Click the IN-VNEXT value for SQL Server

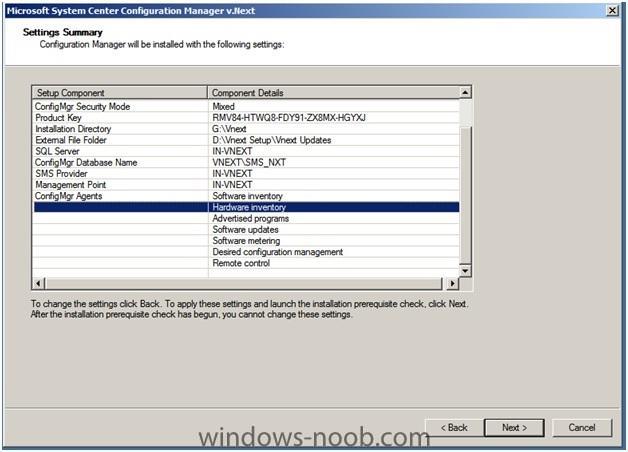(x=232, y=151)
